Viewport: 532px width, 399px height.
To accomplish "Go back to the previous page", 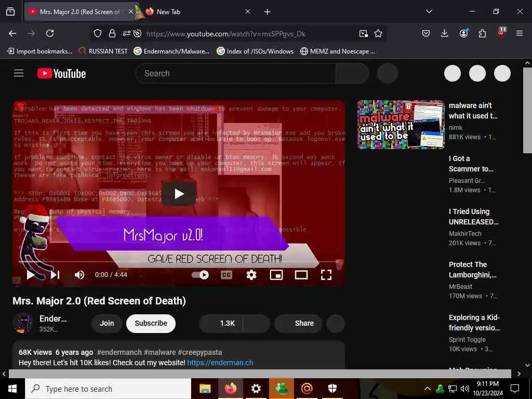I will pyautogui.click(x=12, y=33).
